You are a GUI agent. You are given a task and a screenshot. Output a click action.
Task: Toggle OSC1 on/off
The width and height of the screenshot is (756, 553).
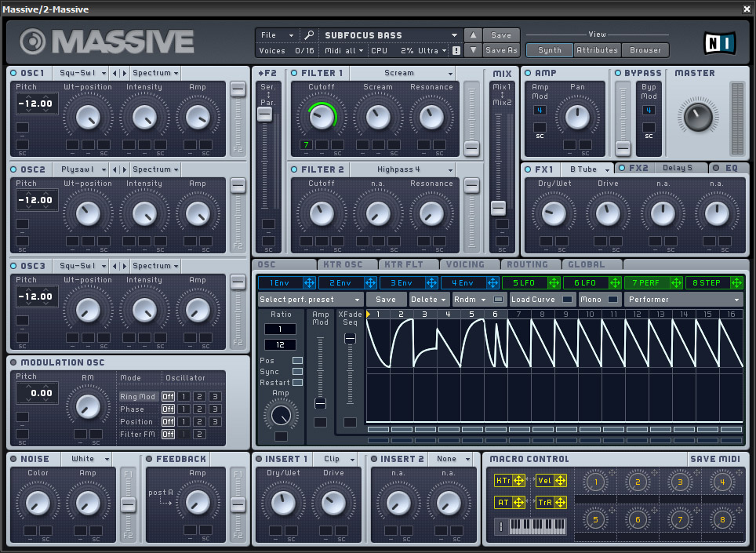[13, 73]
